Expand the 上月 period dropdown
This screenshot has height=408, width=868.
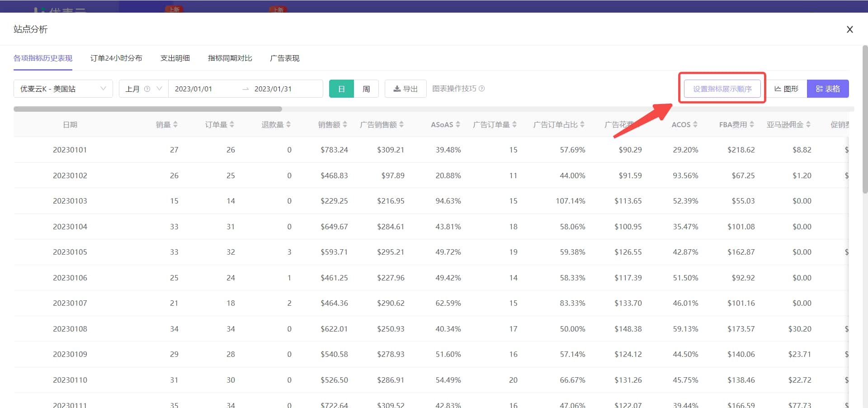(144, 89)
